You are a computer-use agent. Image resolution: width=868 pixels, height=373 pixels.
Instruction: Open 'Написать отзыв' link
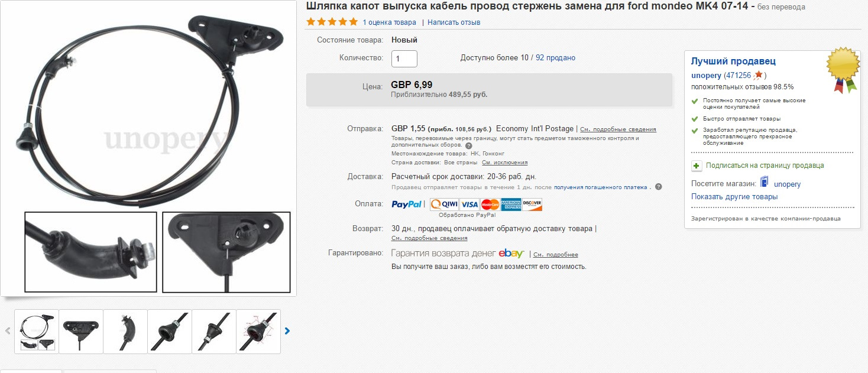pyautogui.click(x=454, y=22)
